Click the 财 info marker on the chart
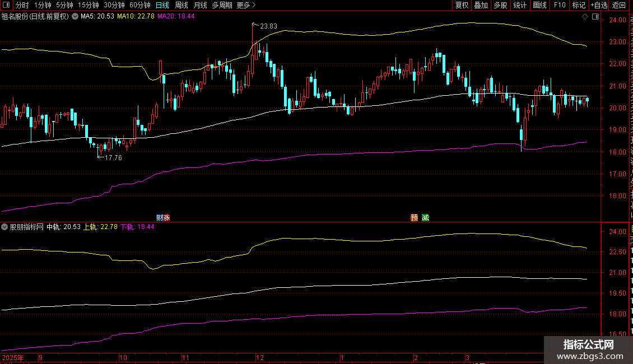 (x=160, y=217)
